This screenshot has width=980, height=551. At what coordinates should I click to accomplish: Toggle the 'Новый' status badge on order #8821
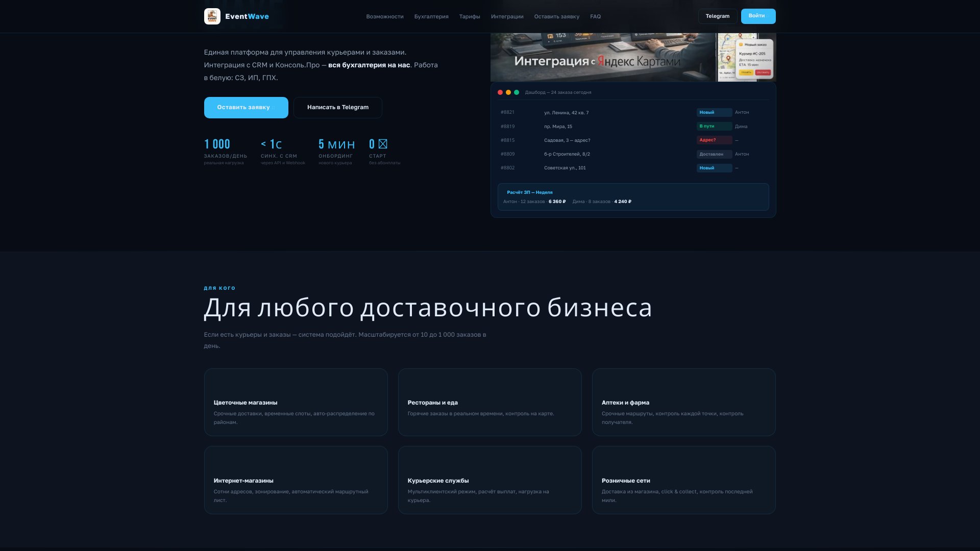(714, 112)
